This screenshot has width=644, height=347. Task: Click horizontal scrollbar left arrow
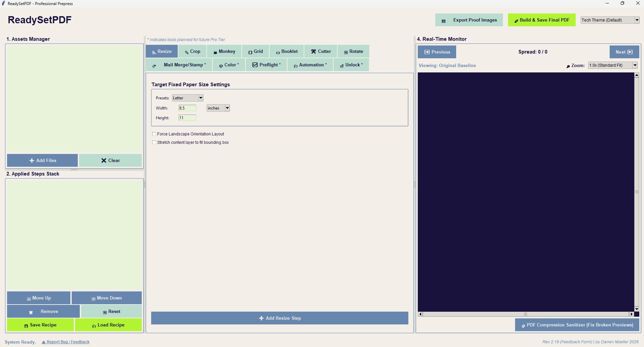click(420, 314)
